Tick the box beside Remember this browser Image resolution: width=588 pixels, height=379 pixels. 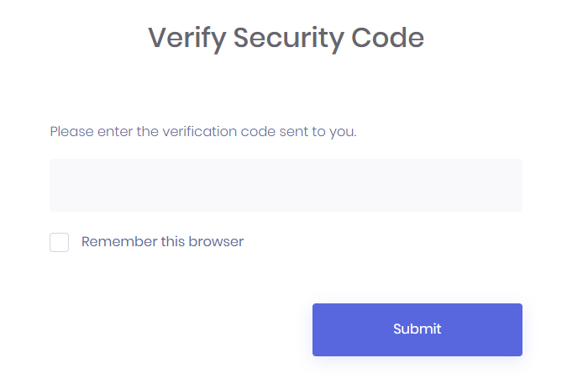coord(59,243)
